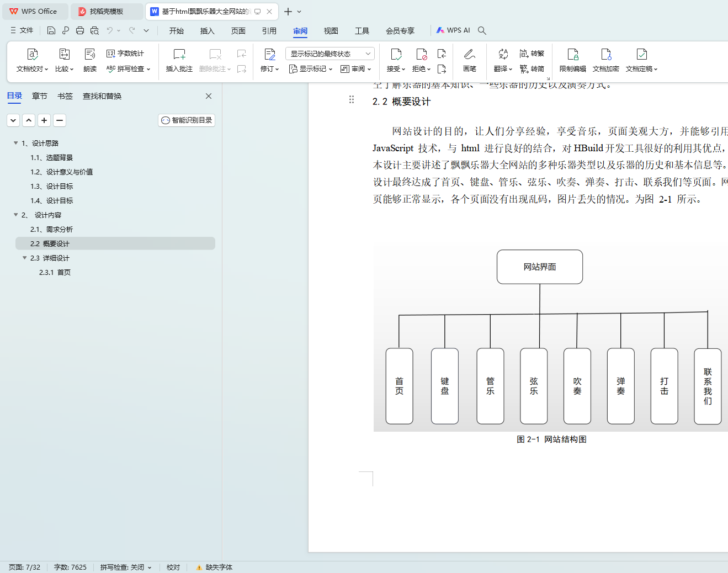Click the collapse up arrow in outline pane
The image size is (728, 573).
pos(29,120)
